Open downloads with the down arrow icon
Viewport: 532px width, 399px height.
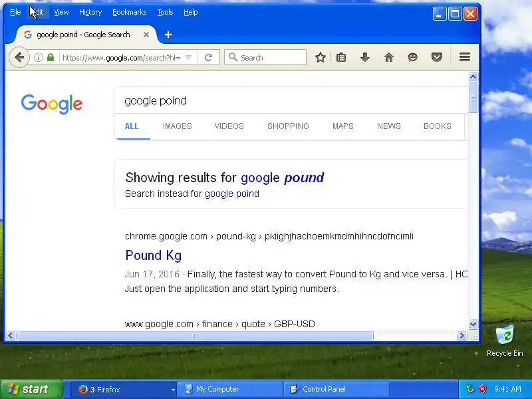coord(364,57)
